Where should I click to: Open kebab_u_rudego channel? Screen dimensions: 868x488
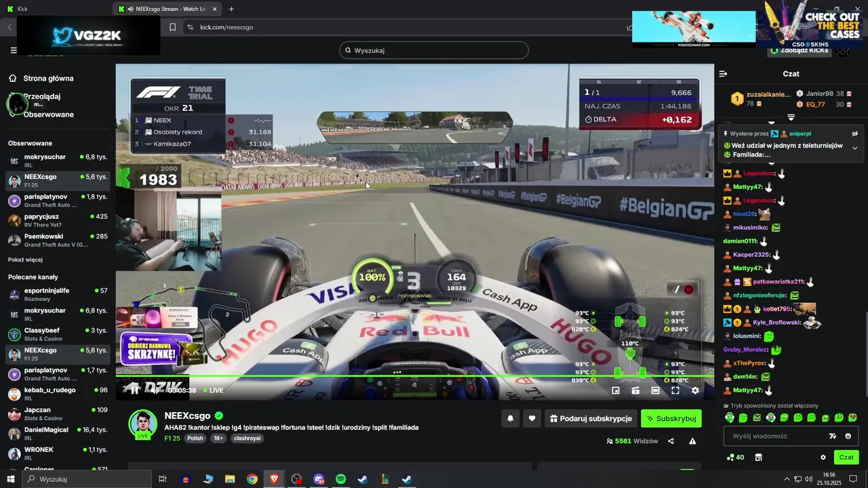[x=58, y=394]
